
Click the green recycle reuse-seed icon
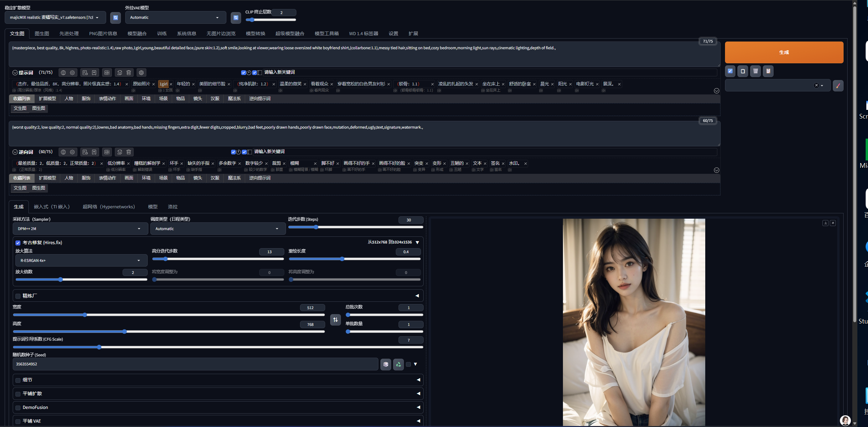pos(398,364)
